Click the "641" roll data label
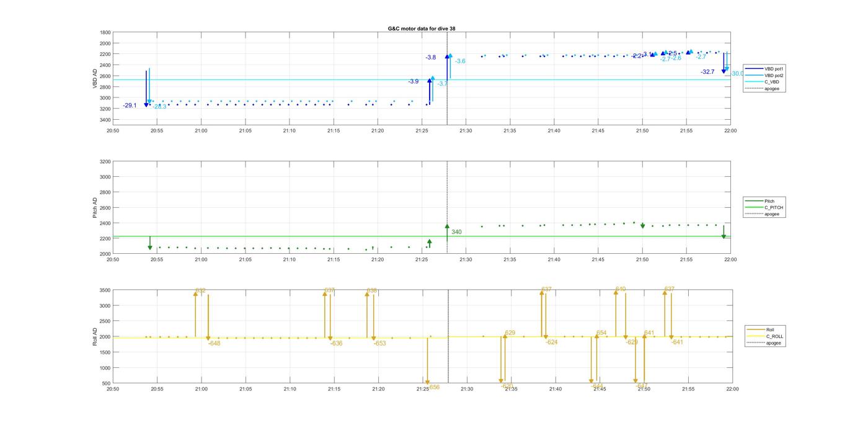The height and width of the screenshot is (430, 868). pyautogui.click(x=649, y=333)
